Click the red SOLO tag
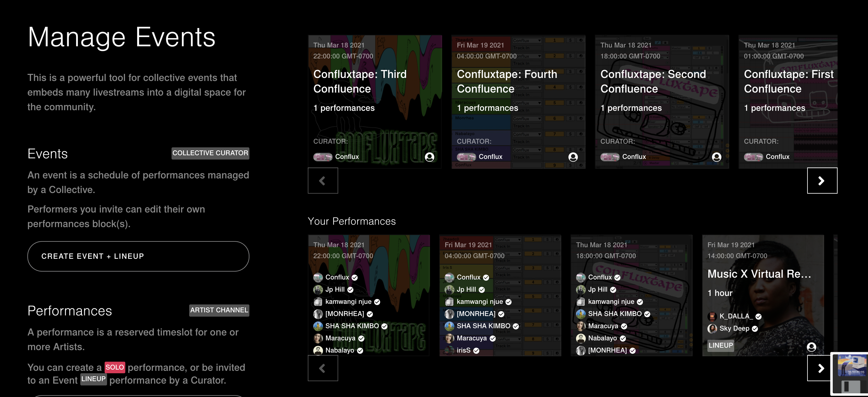 coord(115,367)
